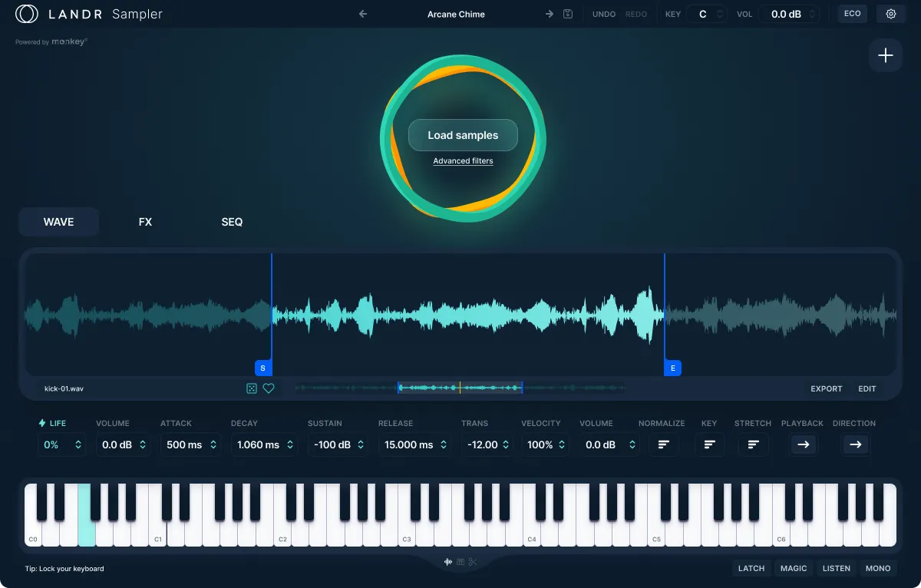Open the KEY note dropdown
The height and width of the screenshot is (588, 921).
click(x=707, y=13)
